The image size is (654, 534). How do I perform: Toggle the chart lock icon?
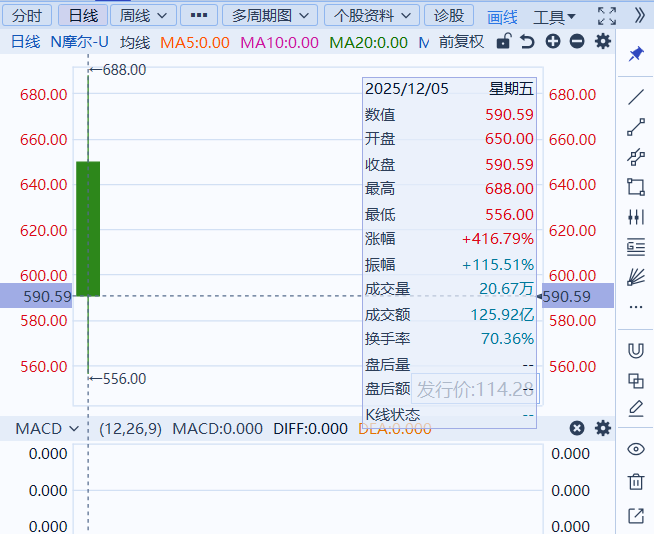tap(503, 42)
